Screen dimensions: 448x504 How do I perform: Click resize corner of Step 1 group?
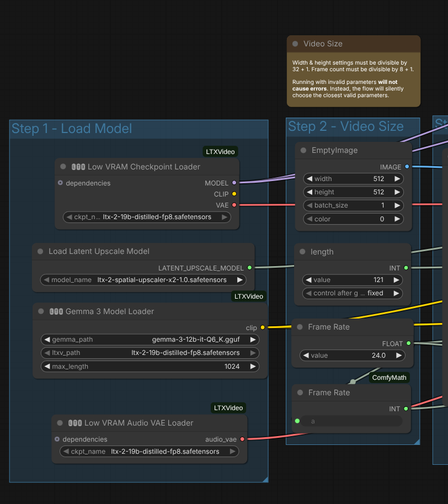click(x=265, y=480)
